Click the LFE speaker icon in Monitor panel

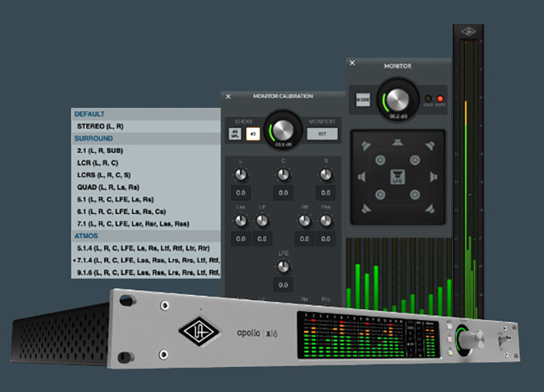point(398,178)
